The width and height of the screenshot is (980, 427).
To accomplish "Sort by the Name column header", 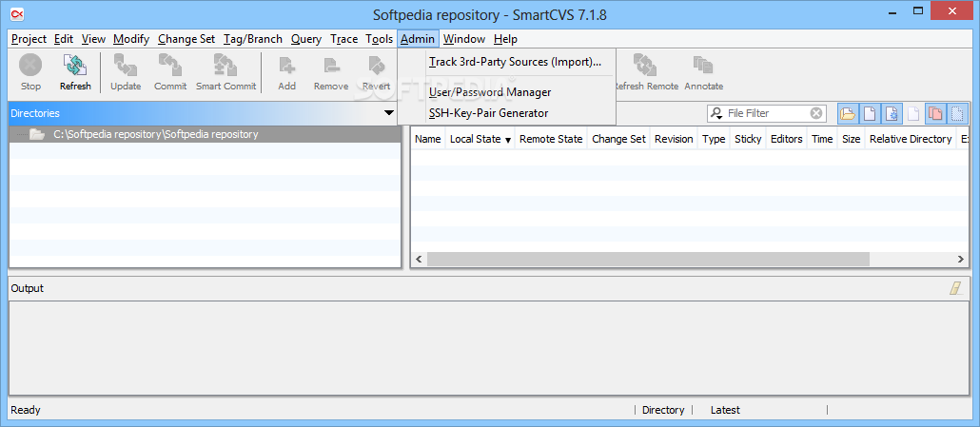I will coord(427,139).
